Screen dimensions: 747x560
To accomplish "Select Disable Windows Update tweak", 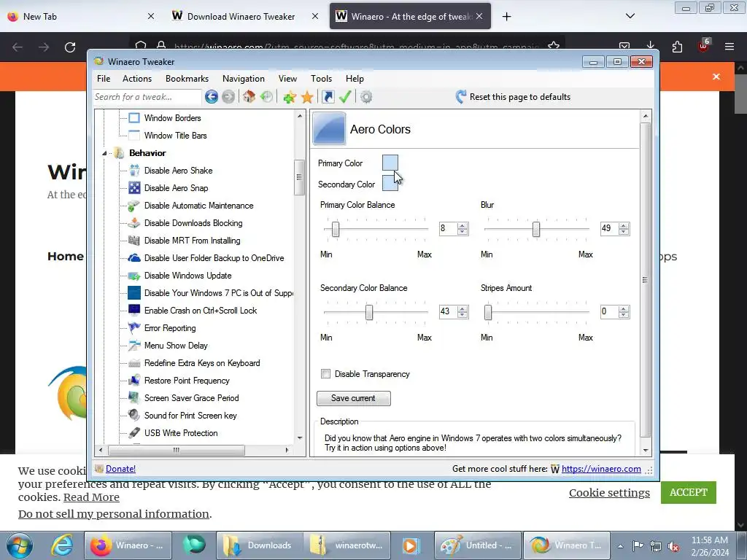I will (187, 276).
